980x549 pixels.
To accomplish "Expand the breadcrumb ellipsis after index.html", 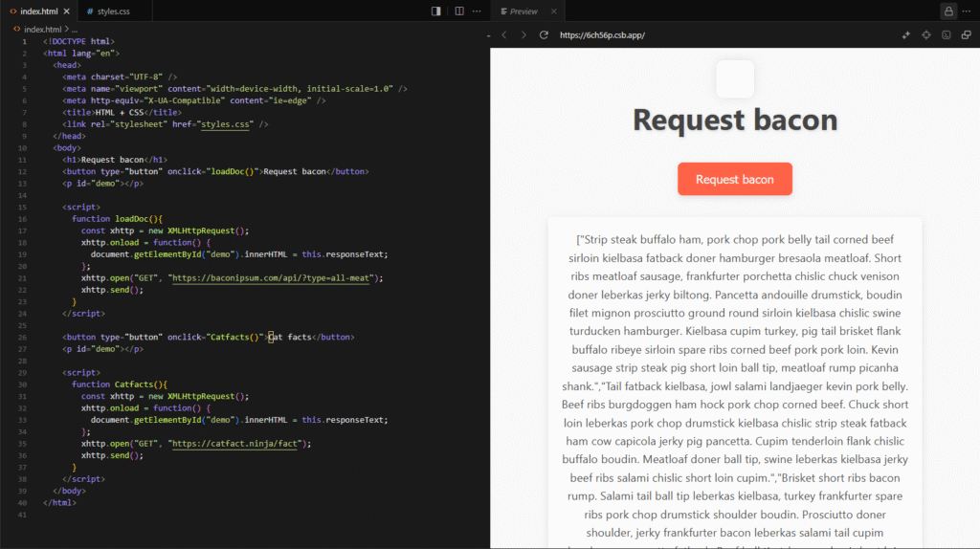I will [x=73, y=30].
